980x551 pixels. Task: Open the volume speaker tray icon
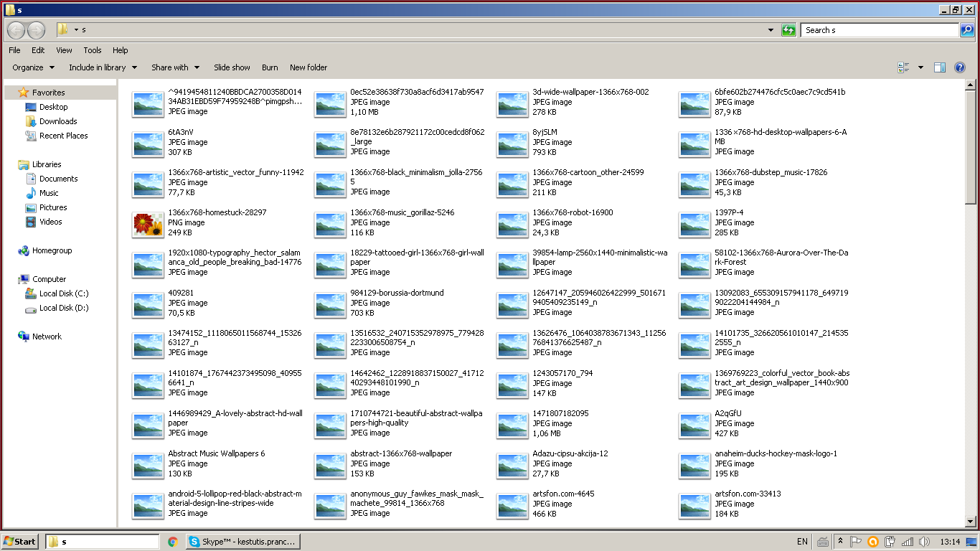(x=924, y=542)
